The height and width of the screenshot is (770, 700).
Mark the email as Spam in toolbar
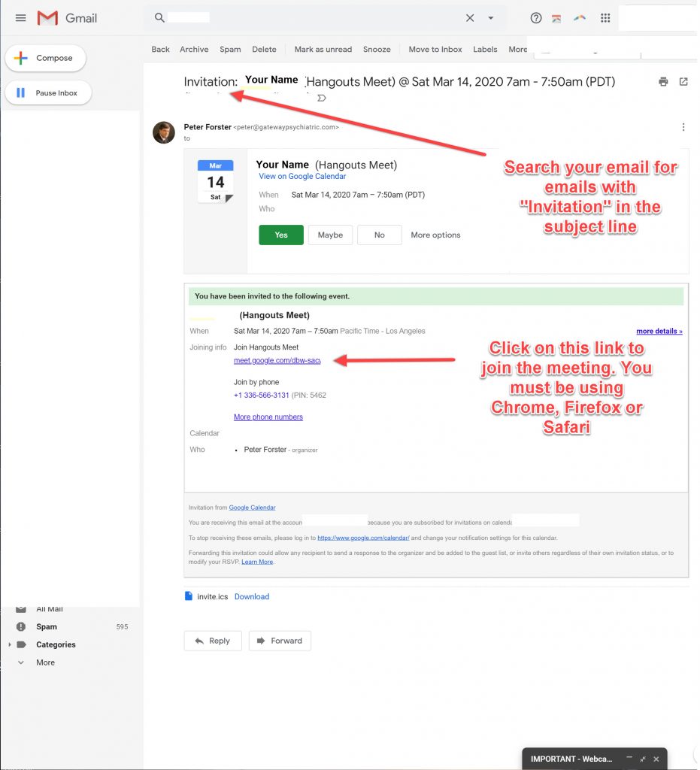point(230,49)
